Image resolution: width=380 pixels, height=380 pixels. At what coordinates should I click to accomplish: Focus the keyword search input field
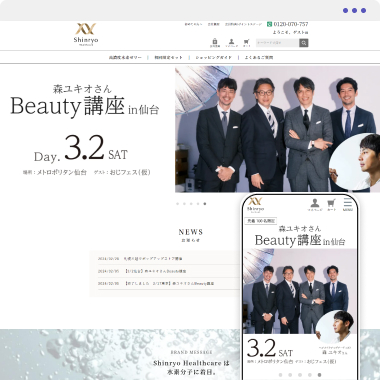tap(277, 43)
